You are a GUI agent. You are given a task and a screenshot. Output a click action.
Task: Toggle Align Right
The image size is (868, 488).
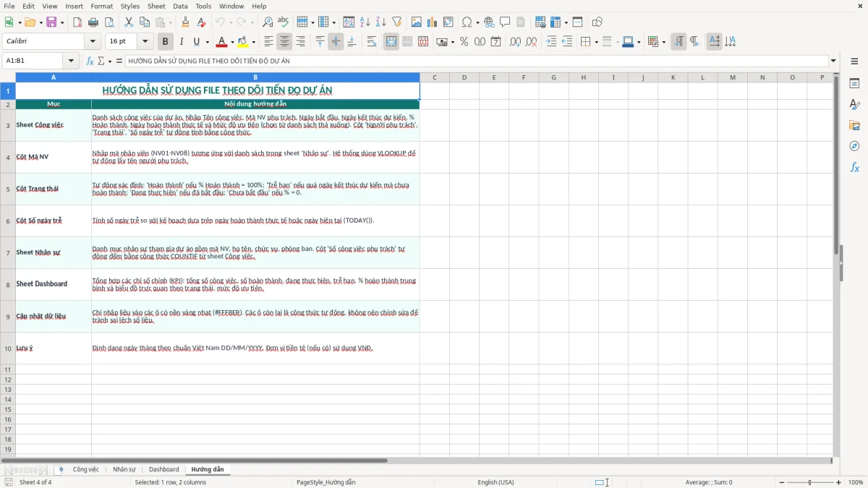(301, 42)
